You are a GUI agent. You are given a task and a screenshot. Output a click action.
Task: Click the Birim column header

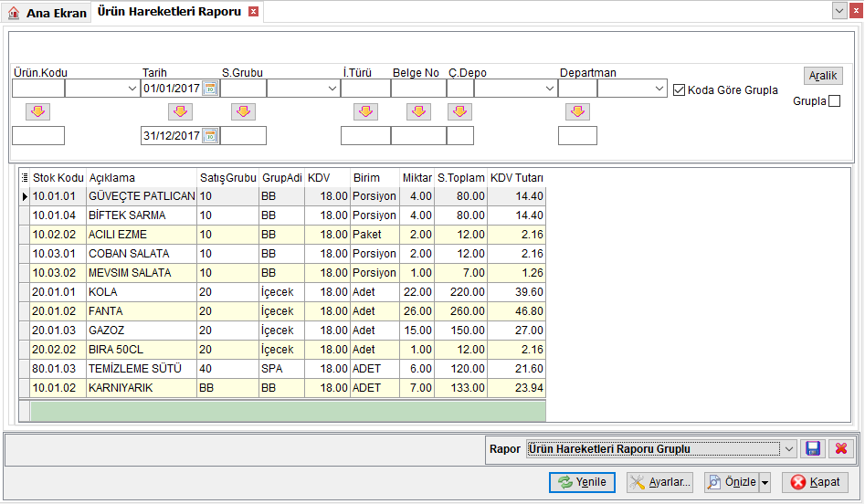click(374, 177)
